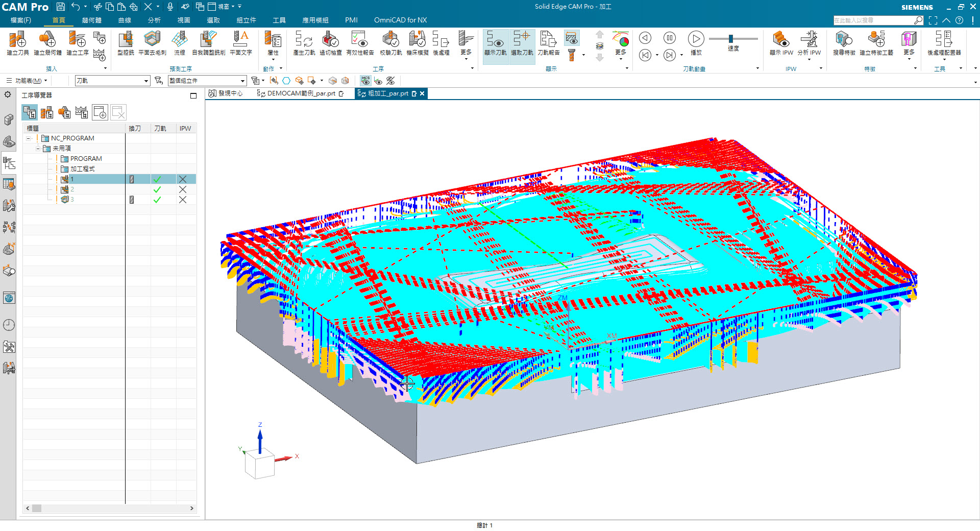Screen dimensions: 980x531
Task: Click the 建立幾何體 (Create Geometry) icon
Action: pyautogui.click(x=47, y=43)
